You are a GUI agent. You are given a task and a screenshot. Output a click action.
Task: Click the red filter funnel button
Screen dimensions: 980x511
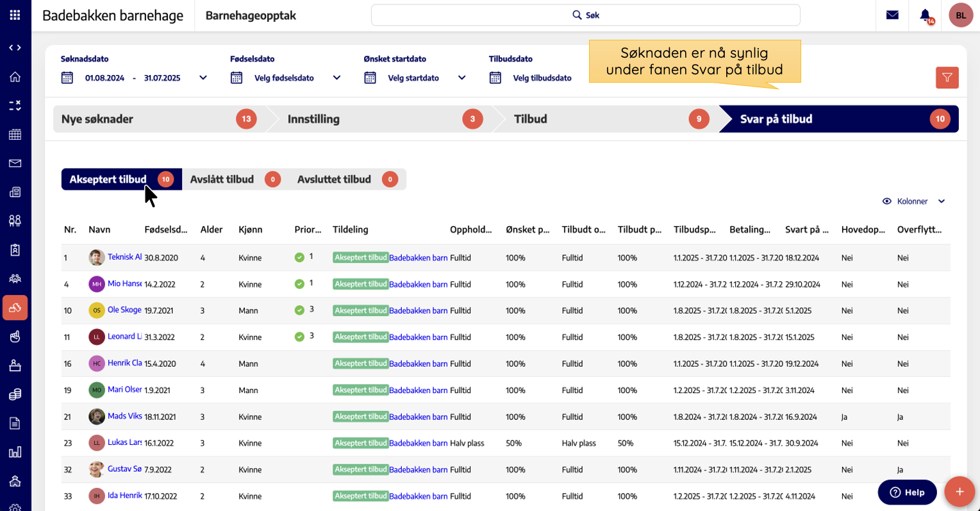pyautogui.click(x=947, y=78)
